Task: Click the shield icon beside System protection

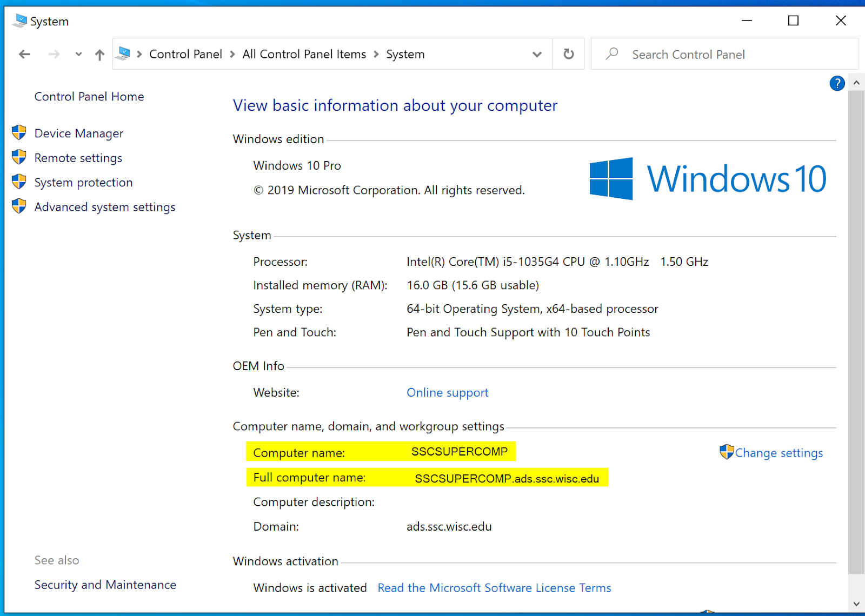Action: [19, 182]
